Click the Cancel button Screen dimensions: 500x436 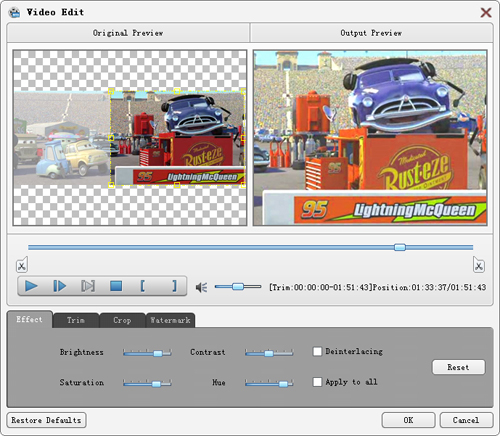pos(466,420)
